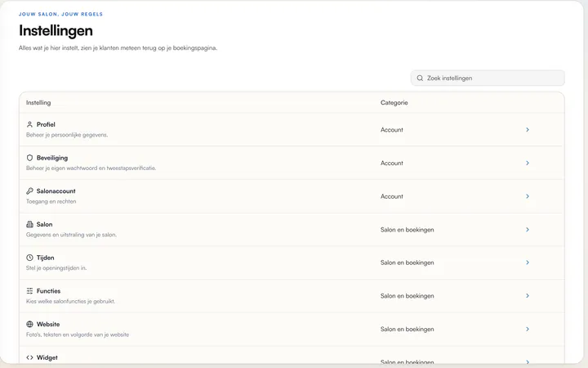Click the Functies sliders icon
588x368 pixels.
(x=29, y=290)
